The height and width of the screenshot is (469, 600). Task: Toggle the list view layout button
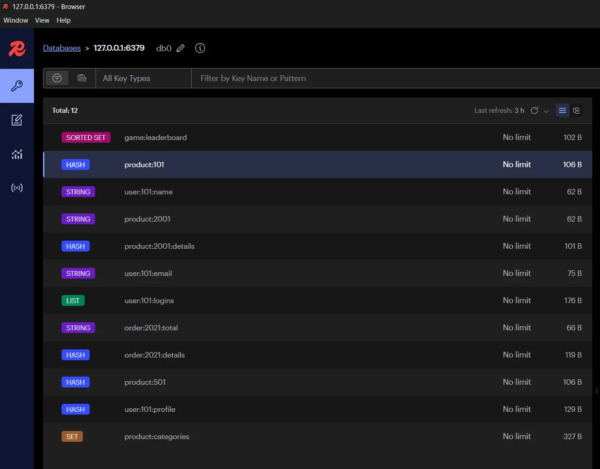click(563, 110)
